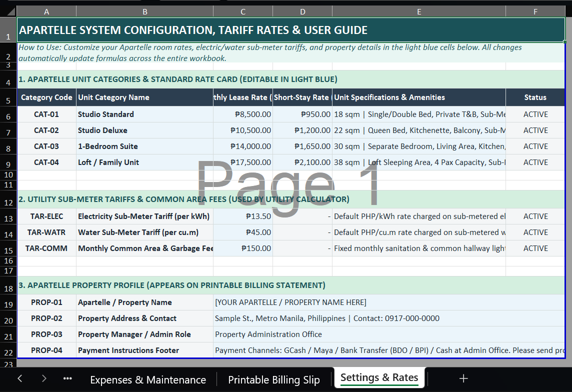Select row 1 header
The width and height of the screenshot is (572, 392).
8,30
